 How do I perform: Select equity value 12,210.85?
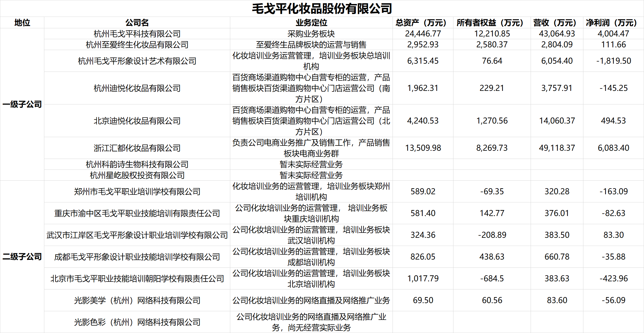tap(492, 34)
